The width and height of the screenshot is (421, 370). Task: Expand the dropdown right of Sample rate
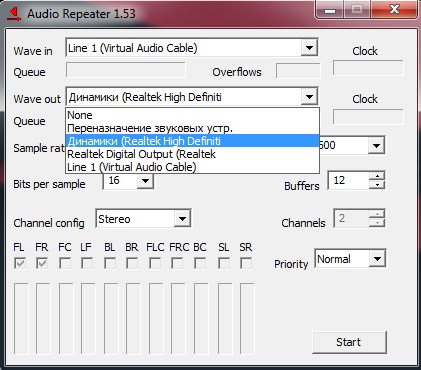point(376,145)
